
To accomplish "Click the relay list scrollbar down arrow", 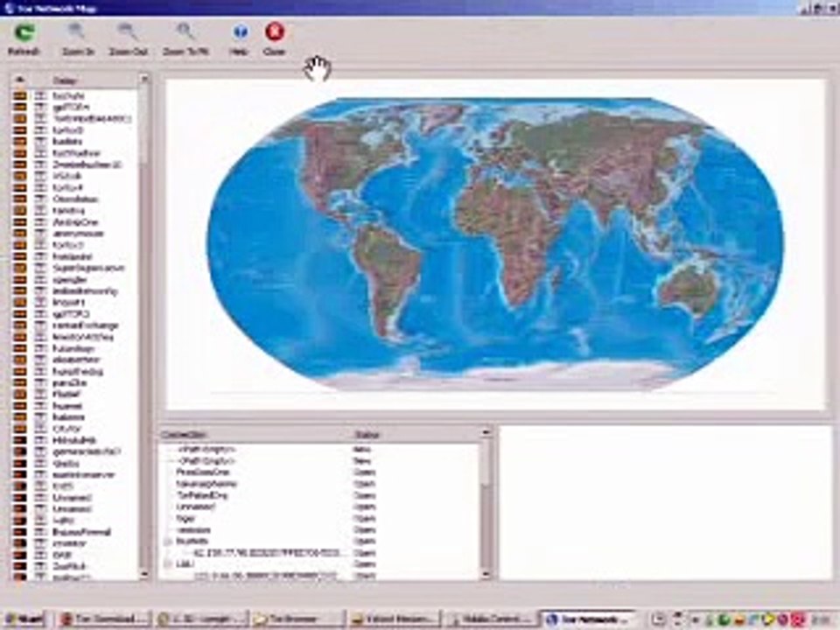I will click(x=144, y=574).
